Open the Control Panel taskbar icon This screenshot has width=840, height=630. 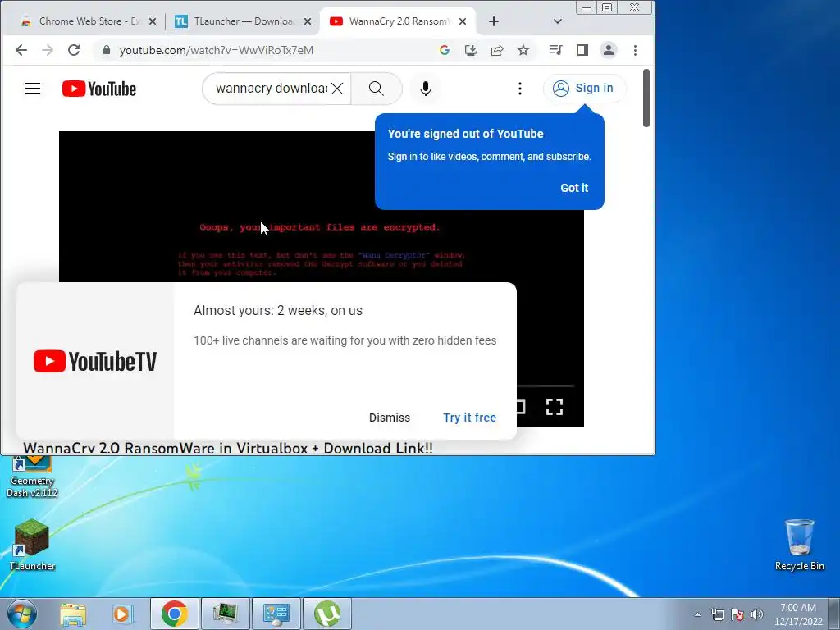276,614
